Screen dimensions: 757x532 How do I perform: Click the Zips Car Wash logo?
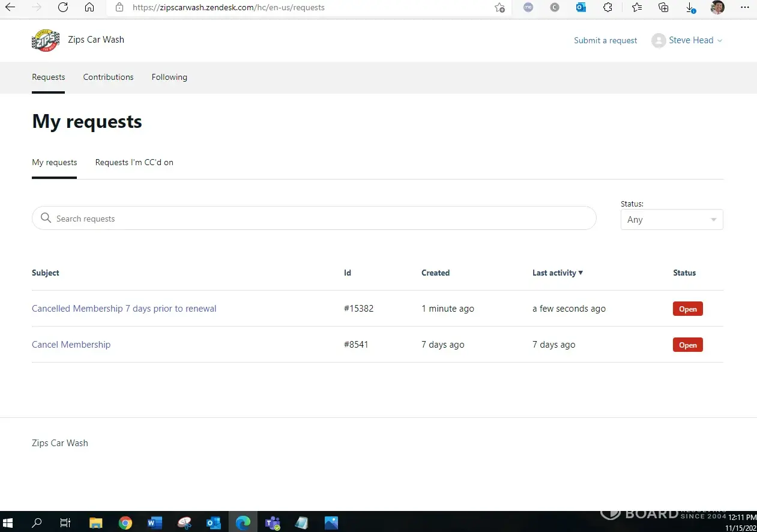pyautogui.click(x=46, y=40)
